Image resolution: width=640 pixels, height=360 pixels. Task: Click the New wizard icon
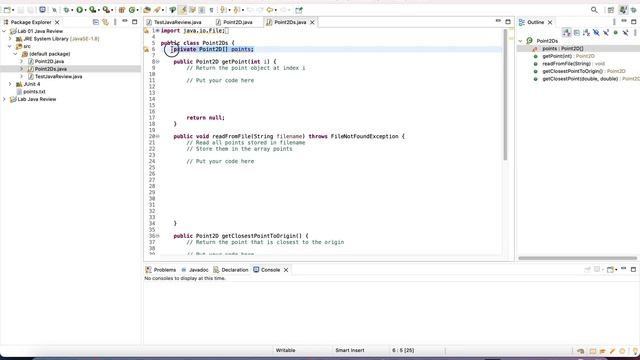tap(7, 10)
